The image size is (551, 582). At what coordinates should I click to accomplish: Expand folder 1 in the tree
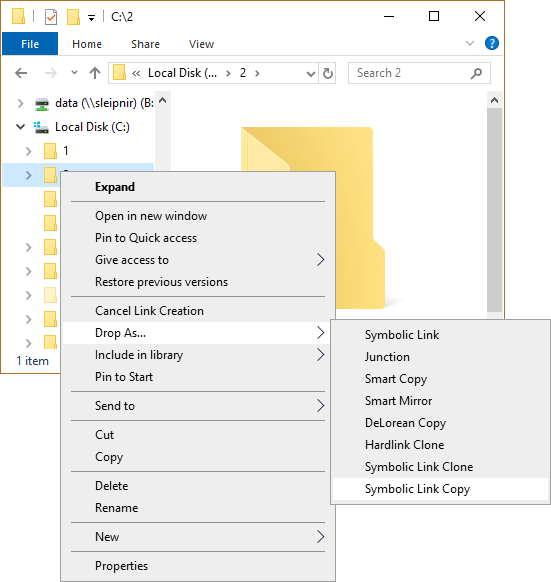28,151
